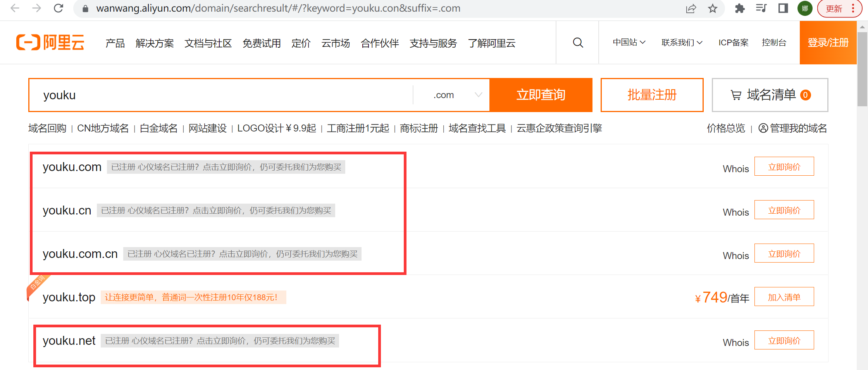Toggle the browser side panel icon
868x370 pixels.
click(x=783, y=9)
